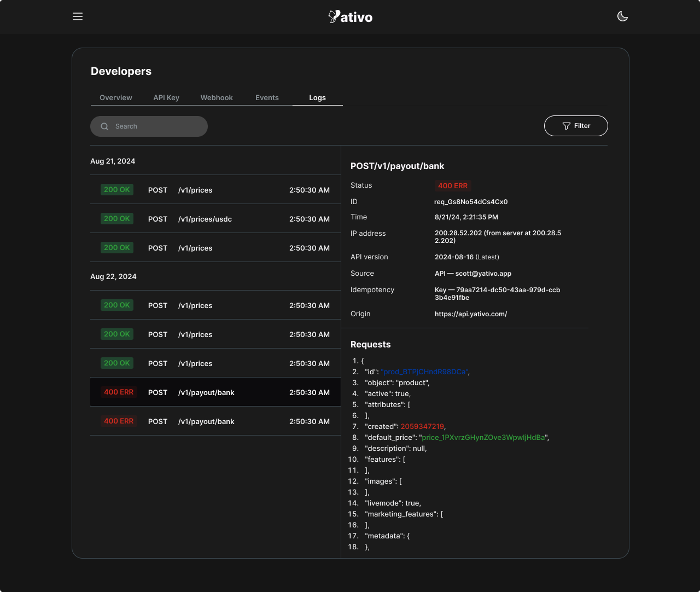Select the Logs tab
The width and height of the screenshot is (700, 592).
(317, 97)
